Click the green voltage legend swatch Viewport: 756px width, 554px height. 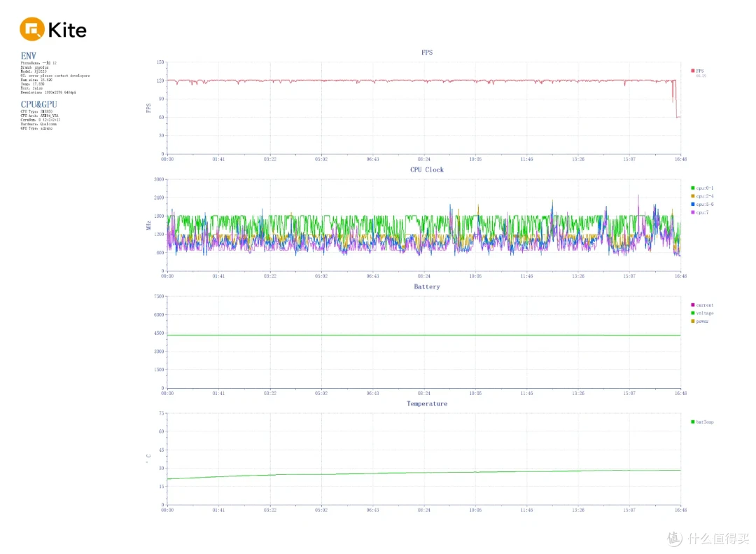[693, 313]
